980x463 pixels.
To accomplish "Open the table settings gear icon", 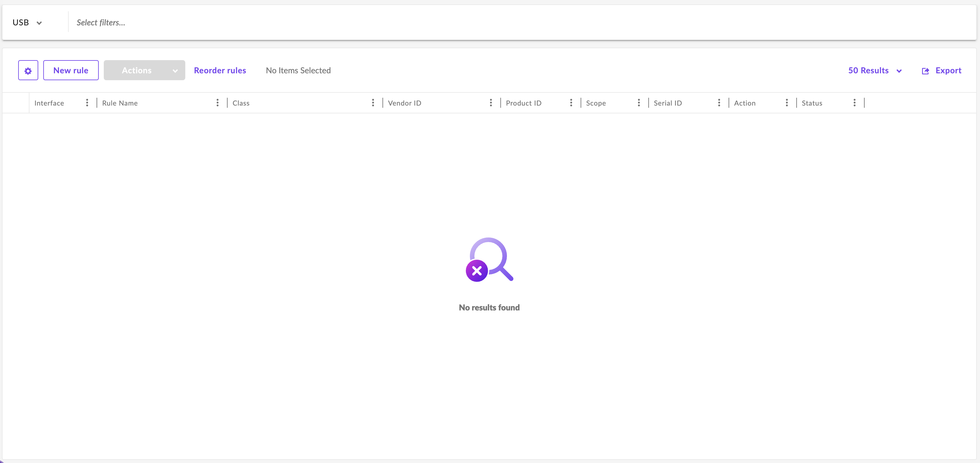I will pos(28,70).
